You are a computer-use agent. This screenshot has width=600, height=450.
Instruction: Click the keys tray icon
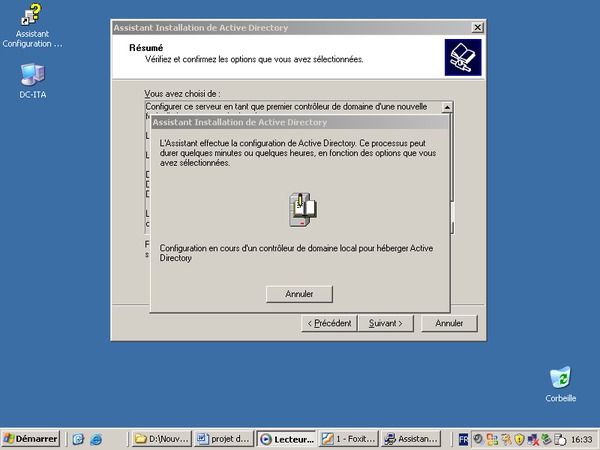pos(506,439)
